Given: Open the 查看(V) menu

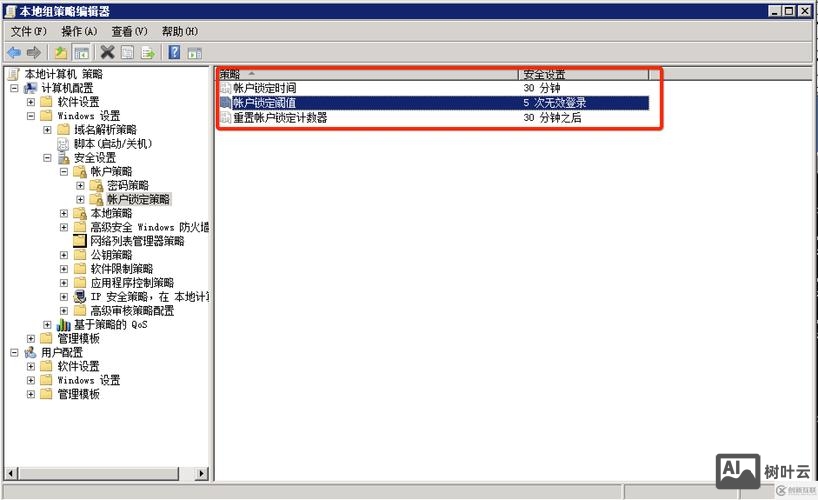Looking at the screenshot, I should click(129, 31).
